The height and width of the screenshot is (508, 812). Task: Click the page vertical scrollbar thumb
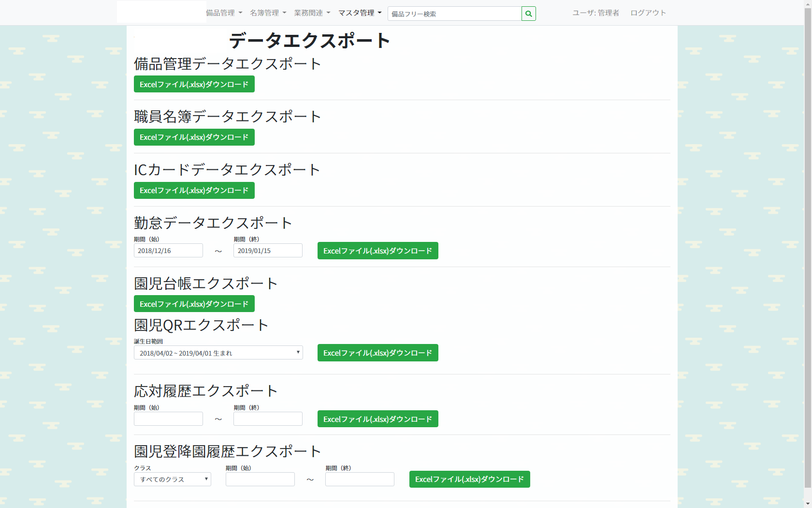tap(808, 248)
